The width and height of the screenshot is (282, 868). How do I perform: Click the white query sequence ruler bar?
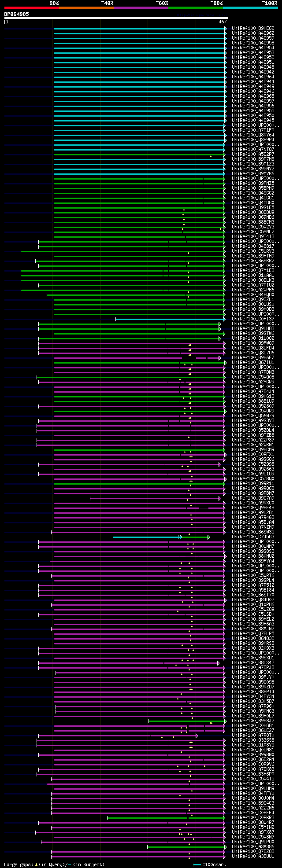tap(116, 18)
